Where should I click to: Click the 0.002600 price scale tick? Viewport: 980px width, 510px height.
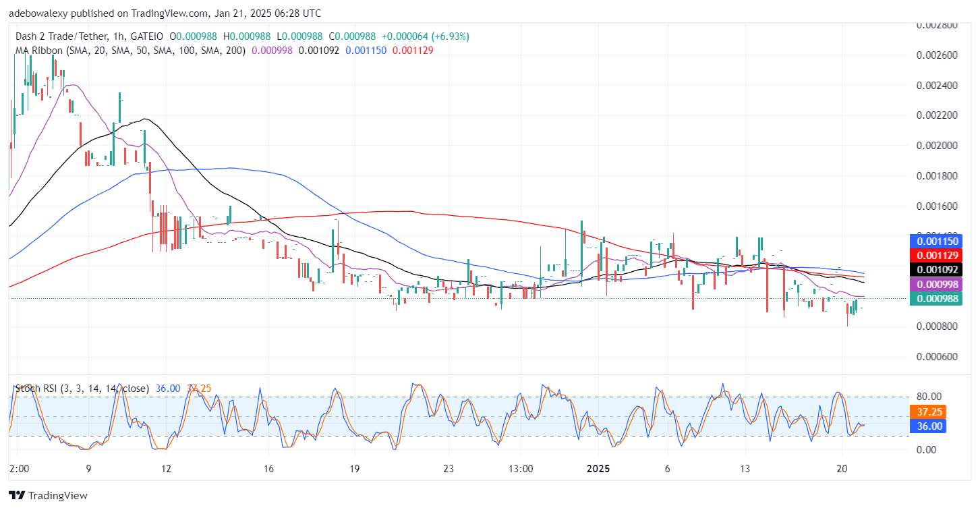(x=938, y=55)
